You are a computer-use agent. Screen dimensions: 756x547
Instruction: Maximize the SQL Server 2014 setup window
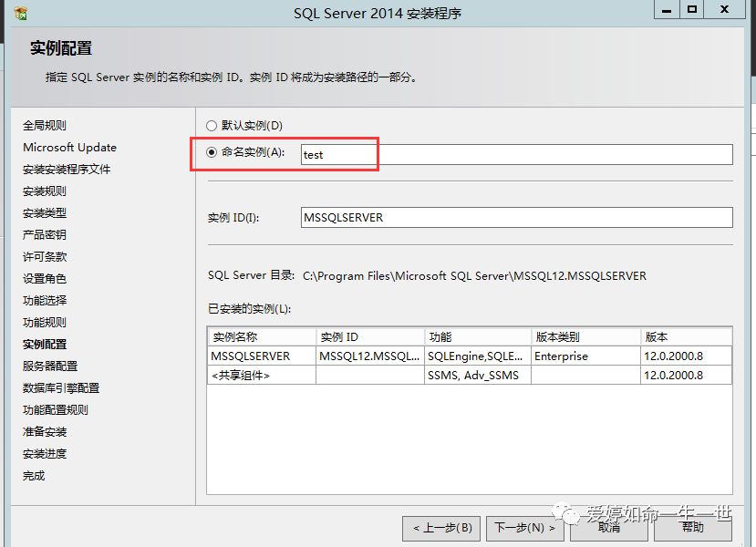pos(692,10)
